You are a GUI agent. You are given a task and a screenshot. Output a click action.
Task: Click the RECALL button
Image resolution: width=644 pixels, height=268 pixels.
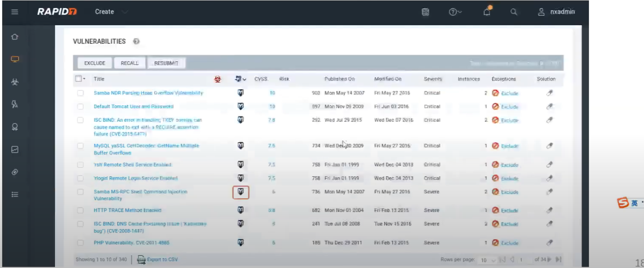130,63
